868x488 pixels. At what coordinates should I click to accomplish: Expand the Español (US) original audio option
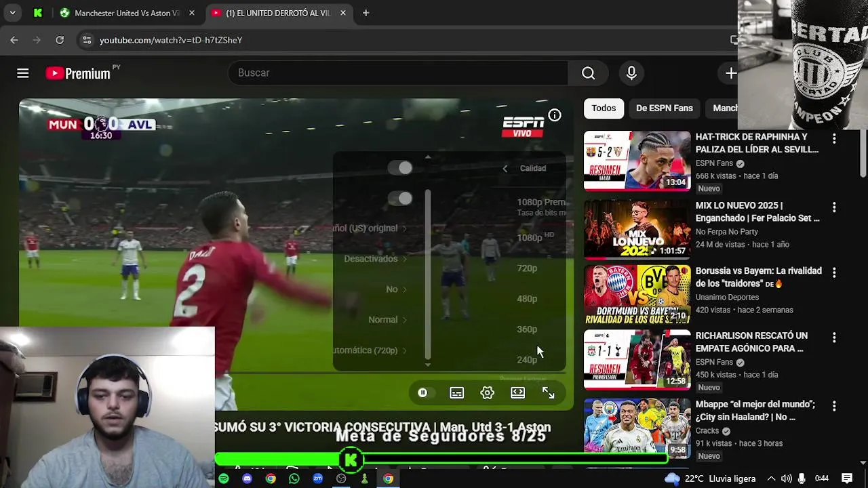(372, 228)
